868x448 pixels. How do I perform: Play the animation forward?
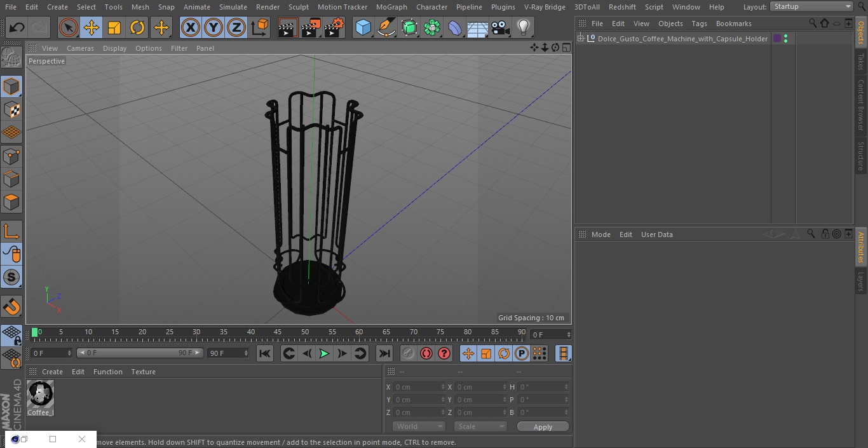click(324, 353)
